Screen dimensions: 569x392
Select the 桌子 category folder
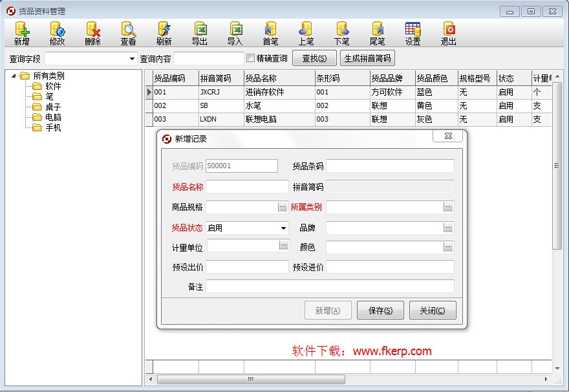pos(47,107)
